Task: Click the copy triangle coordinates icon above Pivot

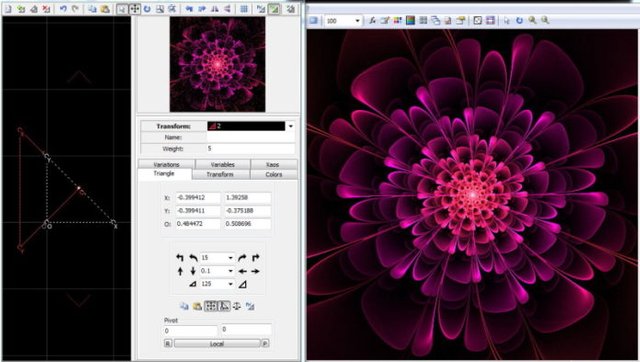Action: click(x=184, y=306)
